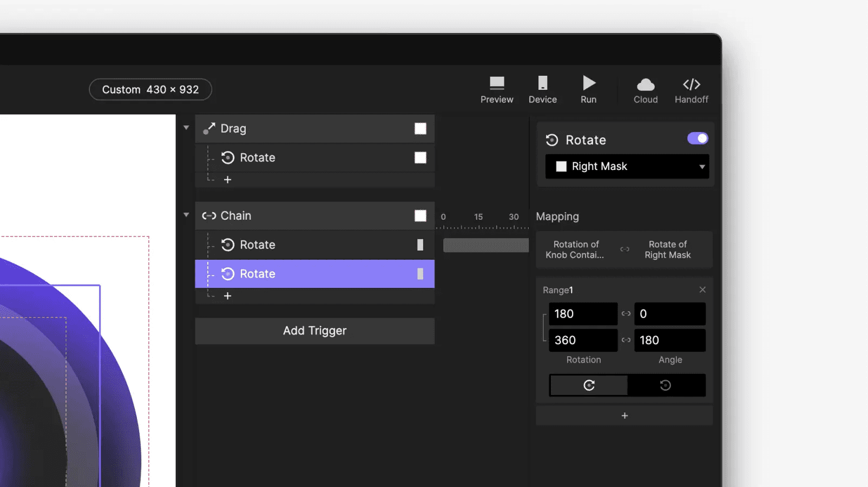Select Rotation of Knob Container source
Screen dimensions: 868x487
click(x=575, y=249)
